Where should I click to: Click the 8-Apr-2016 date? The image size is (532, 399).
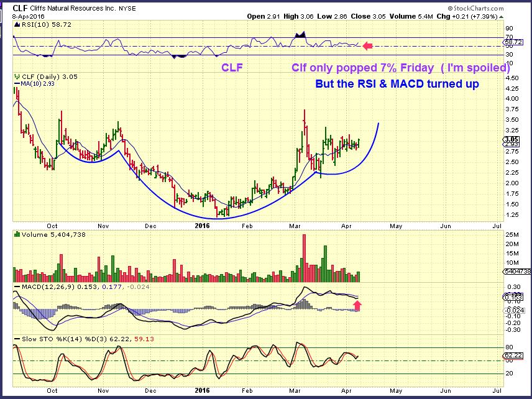(x=27, y=16)
